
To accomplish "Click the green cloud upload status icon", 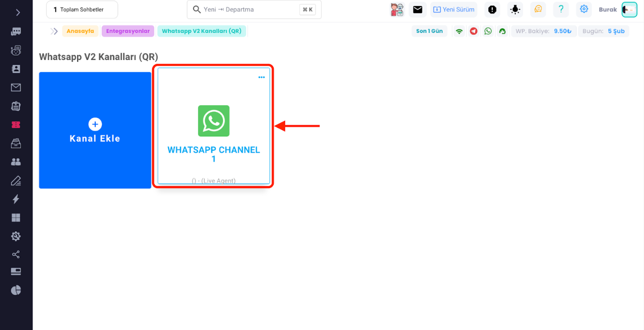I will pyautogui.click(x=502, y=31).
